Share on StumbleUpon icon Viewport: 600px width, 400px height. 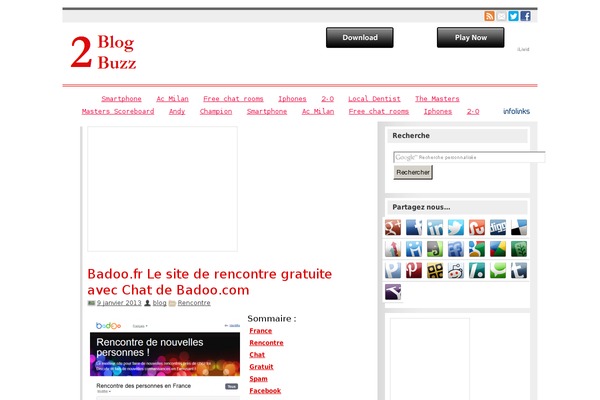[477, 227]
